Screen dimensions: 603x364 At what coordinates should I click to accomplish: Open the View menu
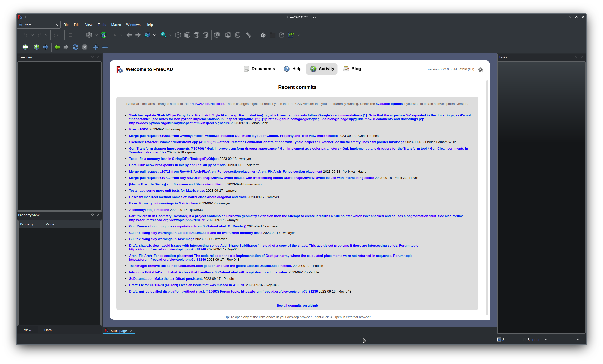tap(88, 25)
